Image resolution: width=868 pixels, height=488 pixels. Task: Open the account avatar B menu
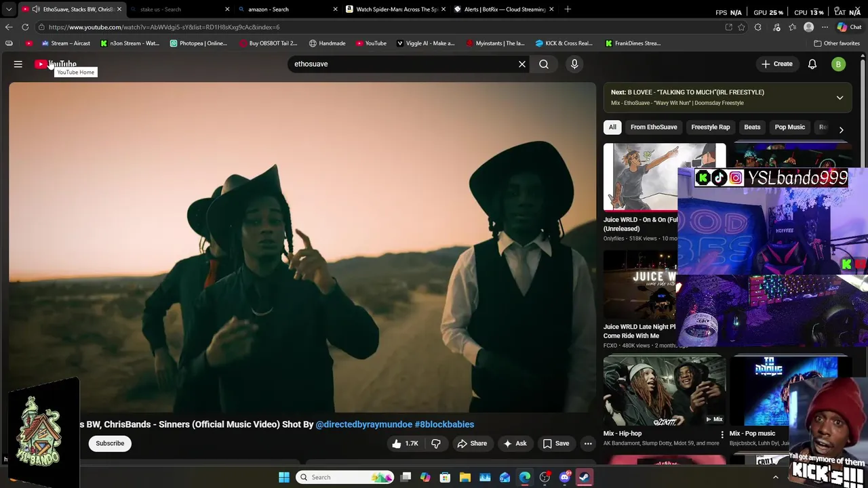tap(839, 64)
